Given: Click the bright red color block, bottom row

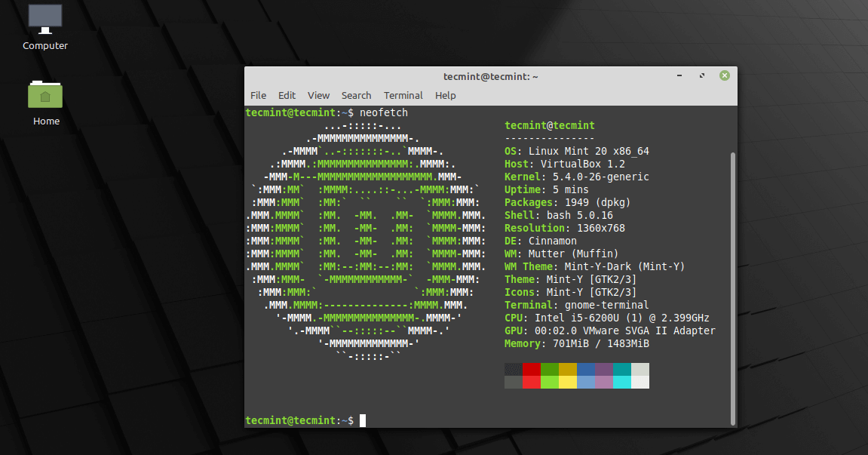Looking at the screenshot, I should [532, 383].
